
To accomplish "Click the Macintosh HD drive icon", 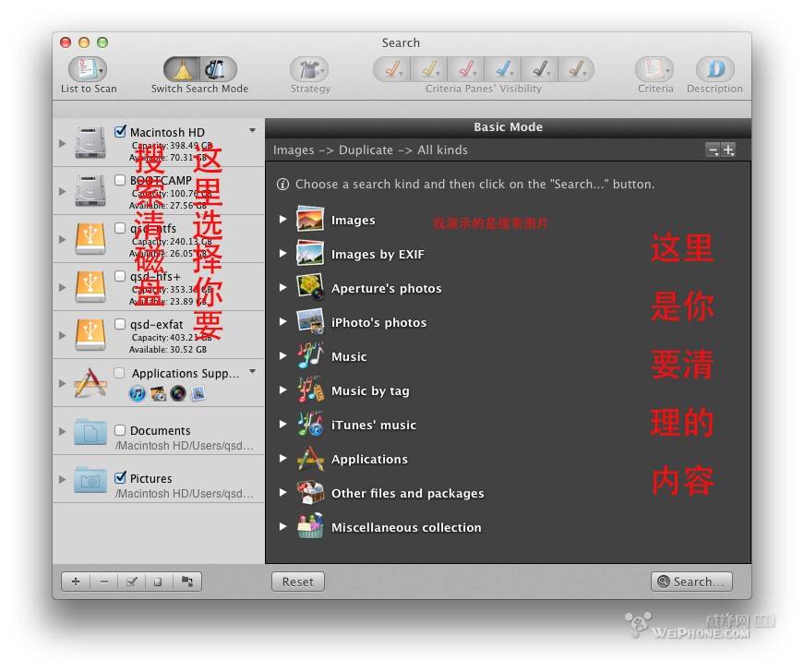I will [x=90, y=143].
